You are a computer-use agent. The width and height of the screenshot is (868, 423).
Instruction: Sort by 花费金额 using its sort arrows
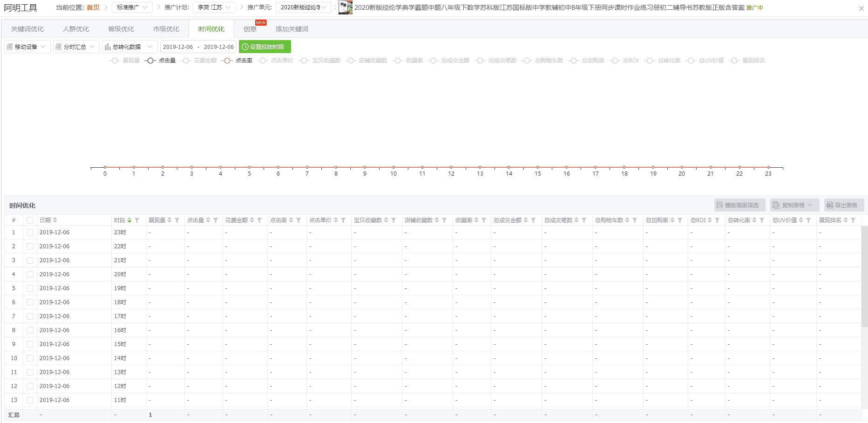[252, 220]
